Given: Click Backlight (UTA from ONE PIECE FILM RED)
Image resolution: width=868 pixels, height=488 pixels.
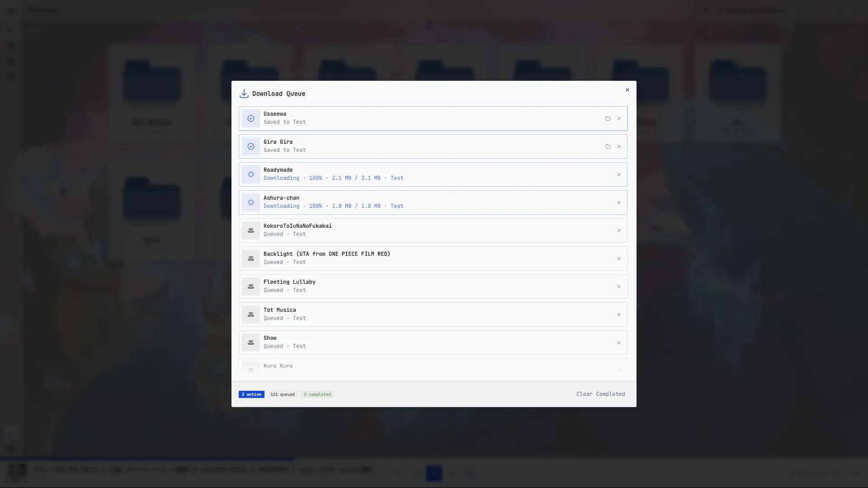Looking at the screenshot, I should pyautogui.click(x=327, y=254).
